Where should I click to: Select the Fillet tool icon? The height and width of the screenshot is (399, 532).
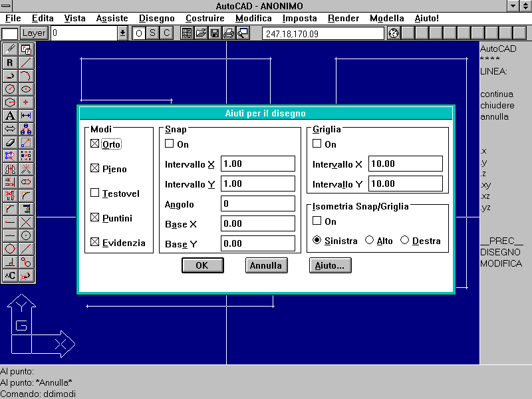[26, 196]
